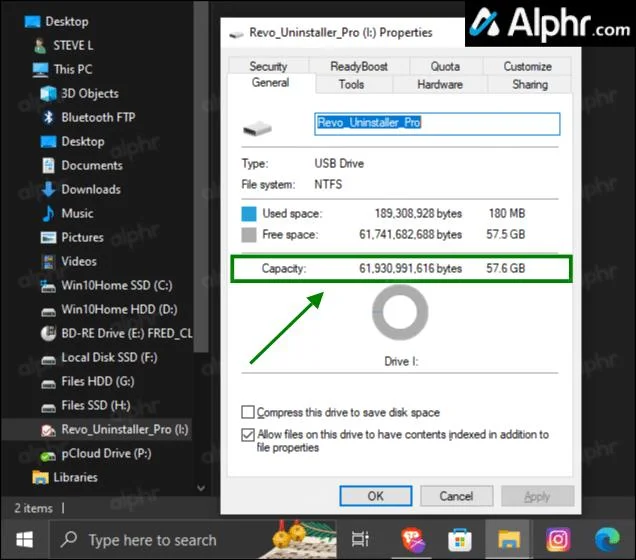
Task: Click the Bluetooth FTP icon
Action: pos(48,117)
